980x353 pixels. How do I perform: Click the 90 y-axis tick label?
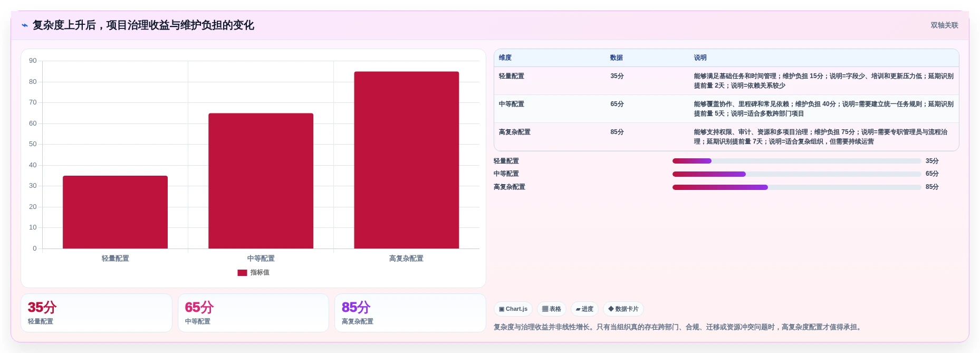point(33,61)
